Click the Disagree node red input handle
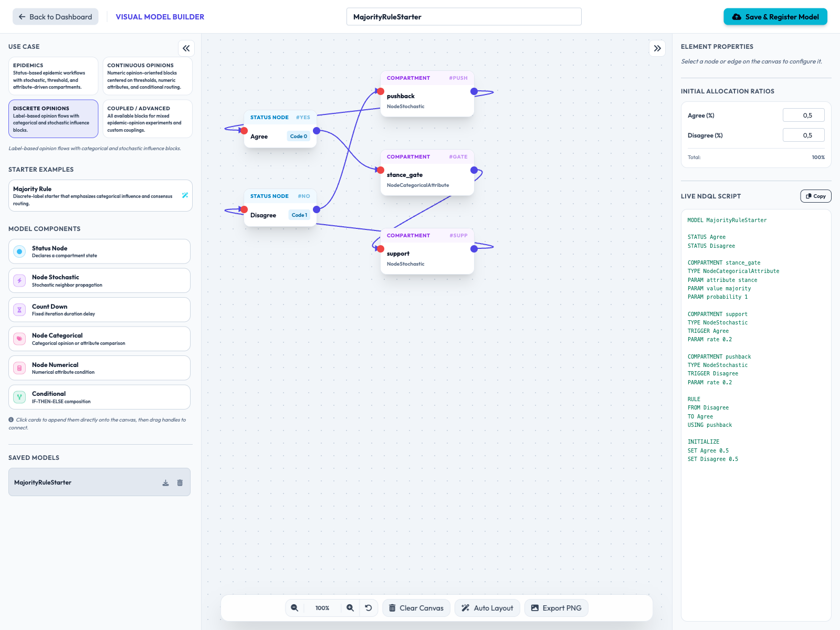 (x=244, y=209)
